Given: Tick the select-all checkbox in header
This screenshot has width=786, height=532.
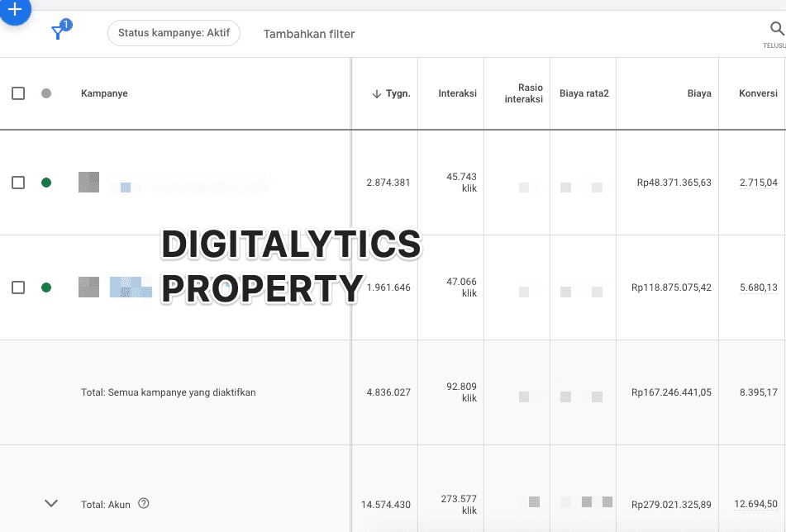Looking at the screenshot, I should [18, 93].
